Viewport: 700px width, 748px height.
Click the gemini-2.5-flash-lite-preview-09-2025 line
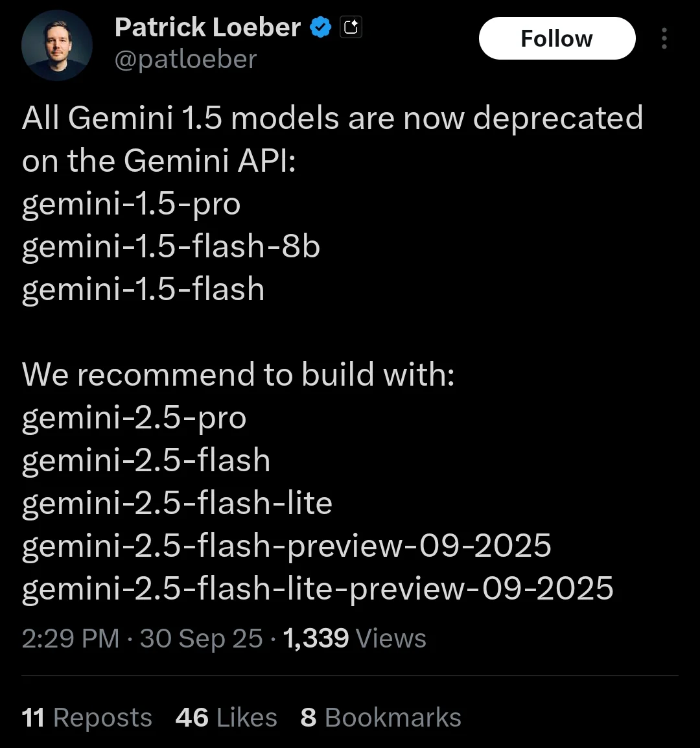click(x=318, y=589)
